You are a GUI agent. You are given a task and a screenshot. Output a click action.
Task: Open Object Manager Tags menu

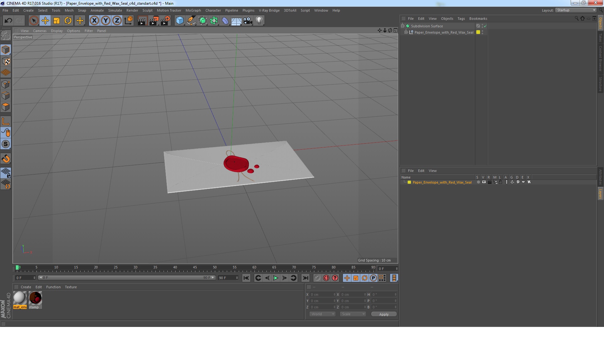click(x=461, y=19)
